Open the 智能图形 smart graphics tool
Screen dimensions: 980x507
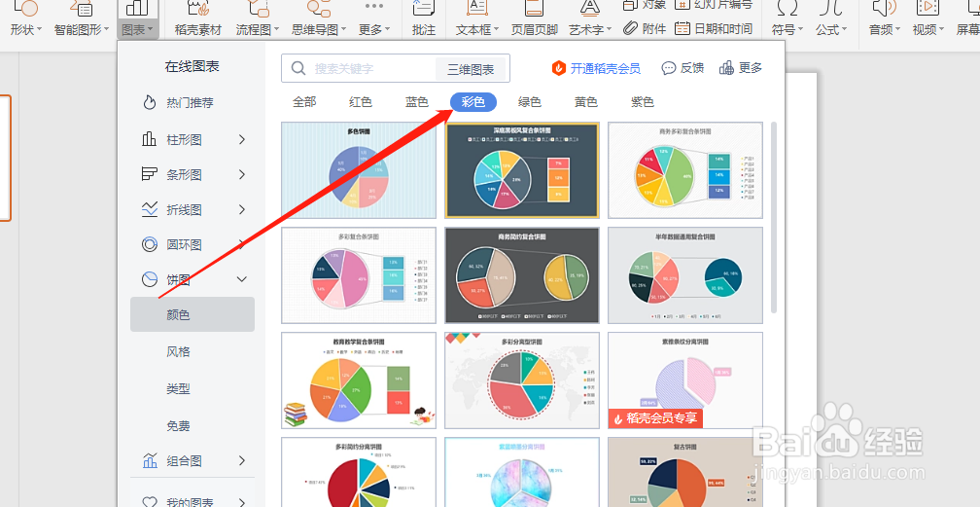pos(82,18)
